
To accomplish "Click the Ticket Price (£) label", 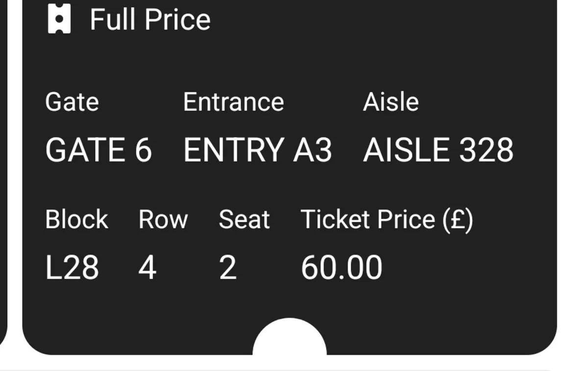I will tap(387, 219).
